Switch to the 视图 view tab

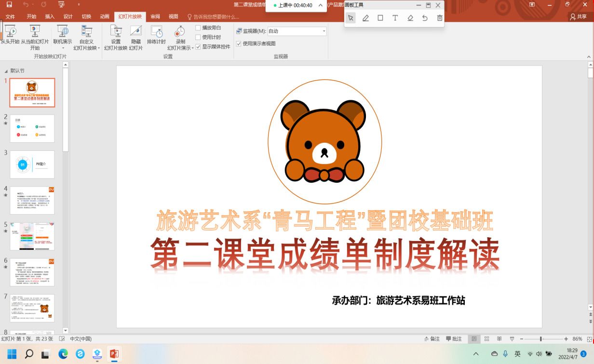[174, 16]
